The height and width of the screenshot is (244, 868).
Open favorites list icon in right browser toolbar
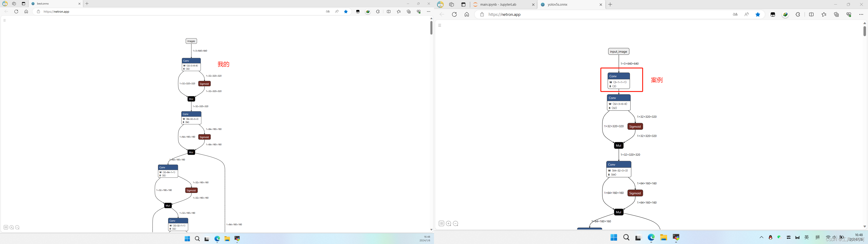tap(824, 14)
